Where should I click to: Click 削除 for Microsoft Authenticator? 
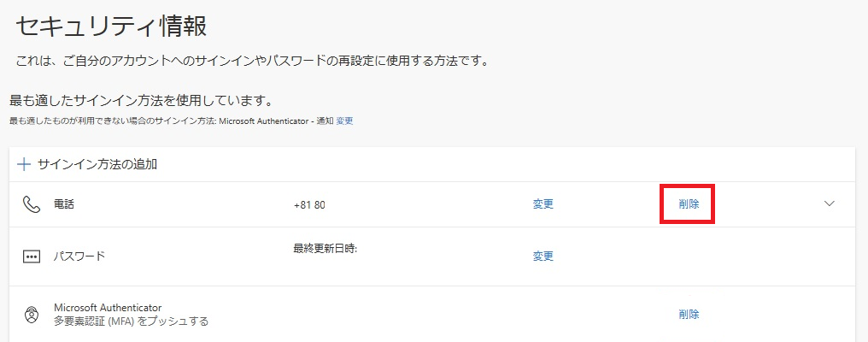(x=689, y=315)
